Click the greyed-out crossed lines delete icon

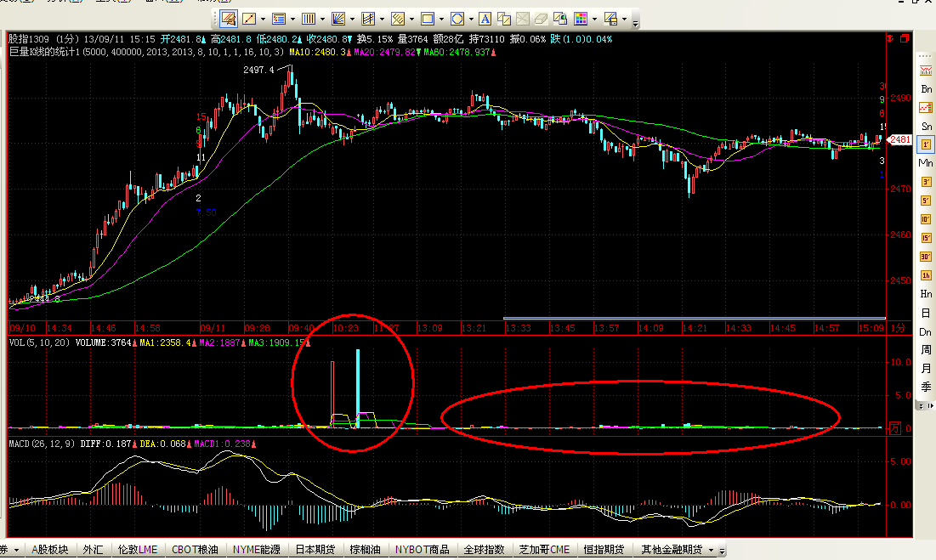point(522,19)
